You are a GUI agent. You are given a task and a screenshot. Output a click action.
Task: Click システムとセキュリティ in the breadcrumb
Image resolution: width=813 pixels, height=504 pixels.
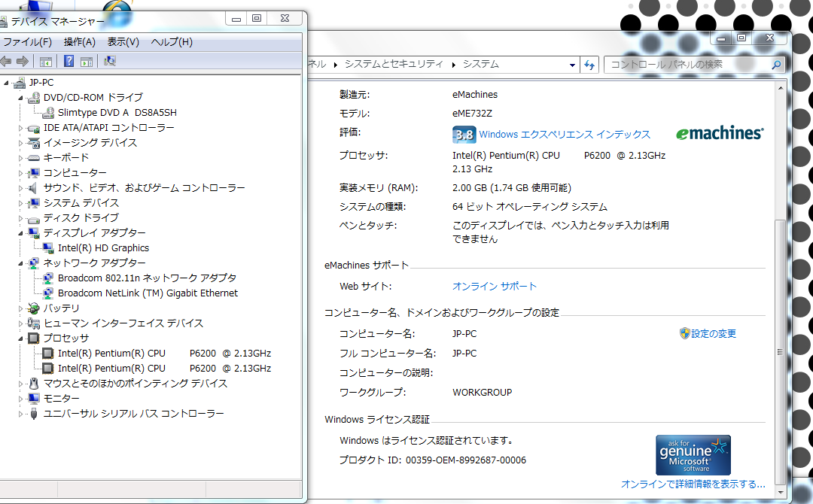point(394,64)
